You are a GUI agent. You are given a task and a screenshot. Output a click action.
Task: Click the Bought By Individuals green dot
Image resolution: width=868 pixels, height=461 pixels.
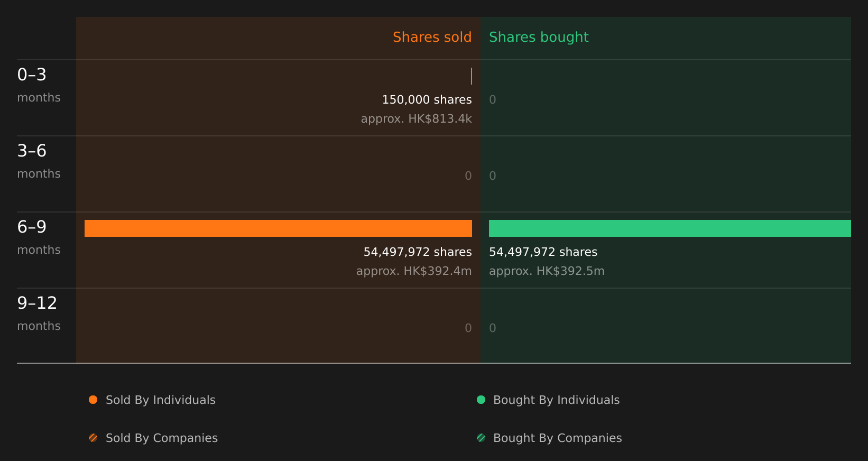(x=481, y=400)
